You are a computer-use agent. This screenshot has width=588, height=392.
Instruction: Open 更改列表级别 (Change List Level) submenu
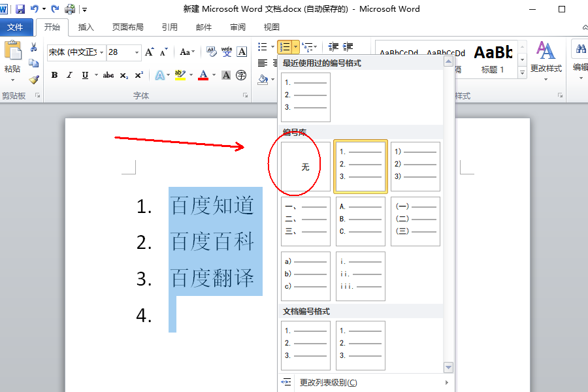tap(365, 382)
